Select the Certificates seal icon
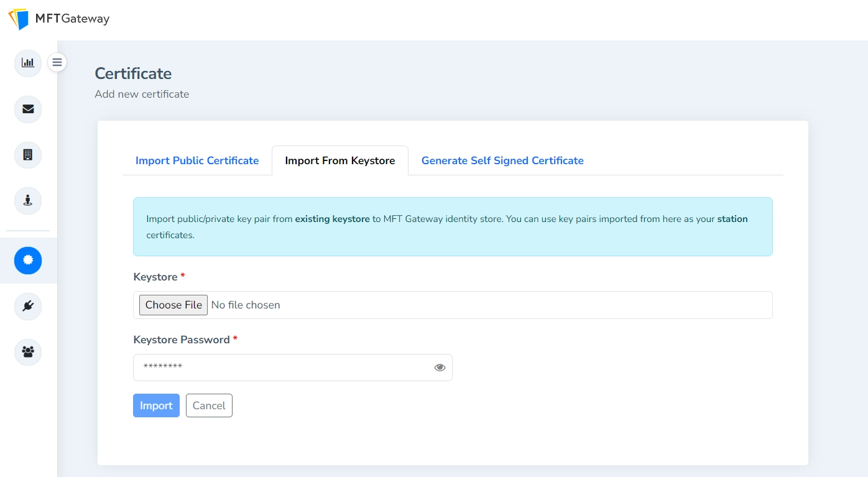The height and width of the screenshot is (477, 868). pos(27,260)
